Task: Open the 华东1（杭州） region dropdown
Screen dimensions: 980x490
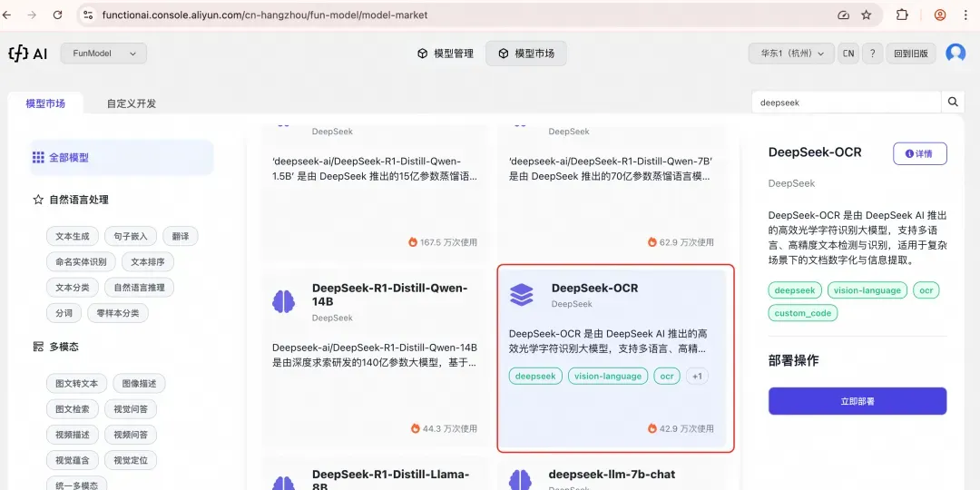Action: click(792, 54)
